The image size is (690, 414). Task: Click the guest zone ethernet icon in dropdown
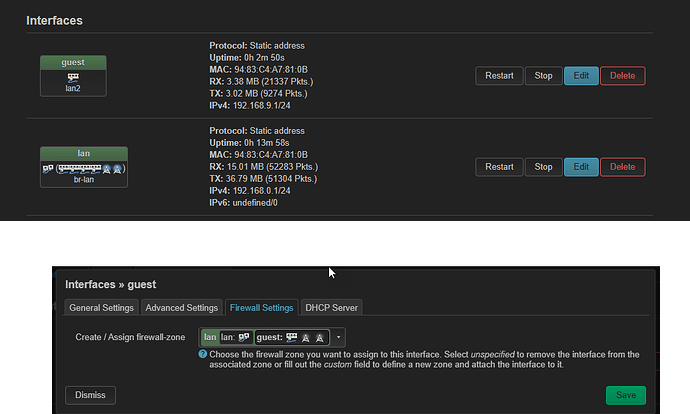tap(291, 337)
